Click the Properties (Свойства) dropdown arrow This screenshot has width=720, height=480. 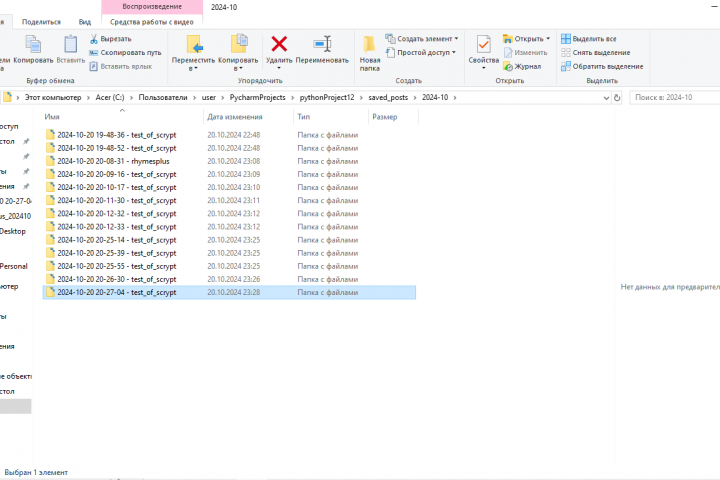484,68
